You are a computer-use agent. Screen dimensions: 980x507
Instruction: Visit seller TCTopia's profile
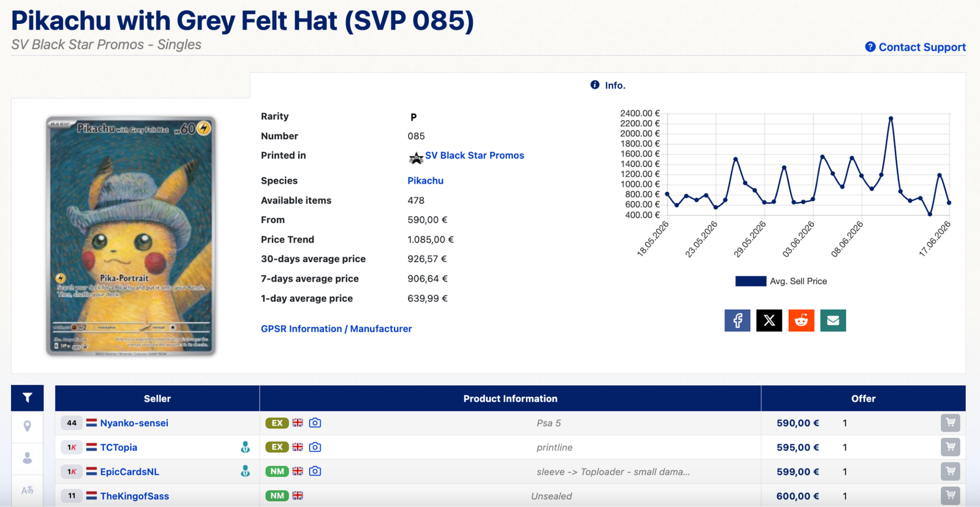click(119, 448)
